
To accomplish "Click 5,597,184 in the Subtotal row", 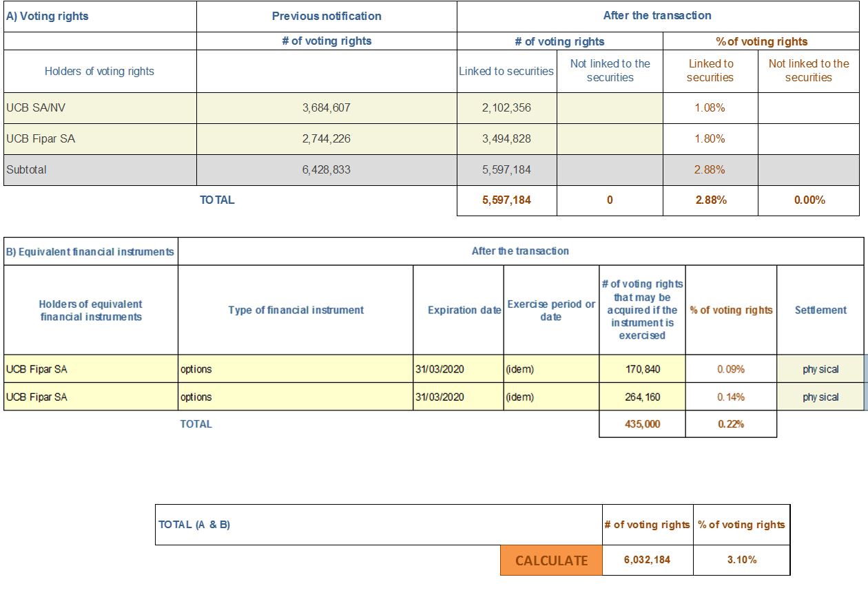I will coord(507,170).
